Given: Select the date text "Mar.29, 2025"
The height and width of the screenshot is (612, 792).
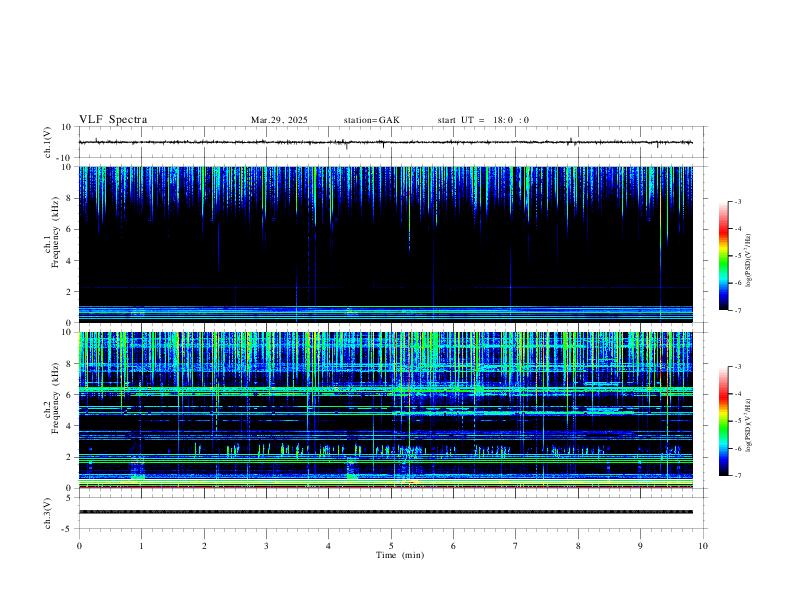Looking at the screenshot, I should [279, 120].
